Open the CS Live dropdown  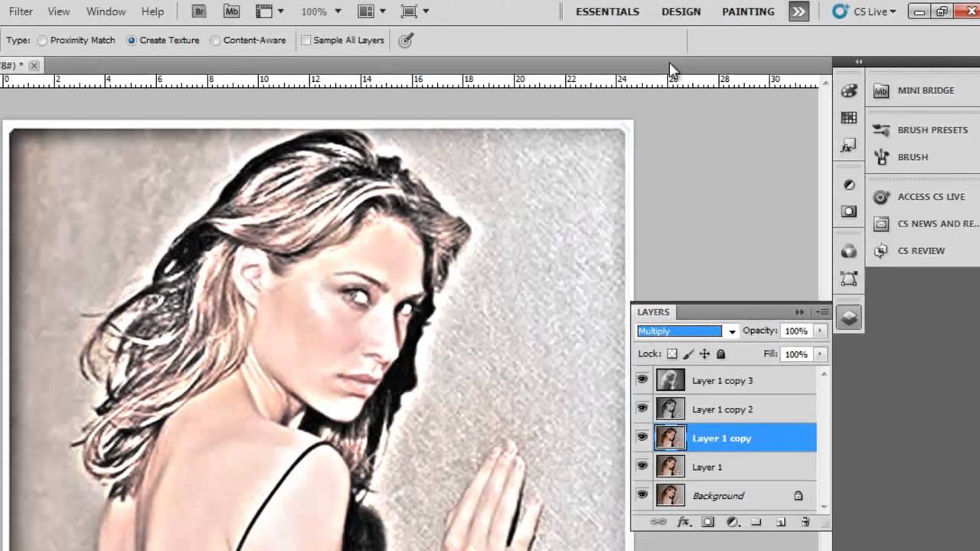tap(864, 11)
